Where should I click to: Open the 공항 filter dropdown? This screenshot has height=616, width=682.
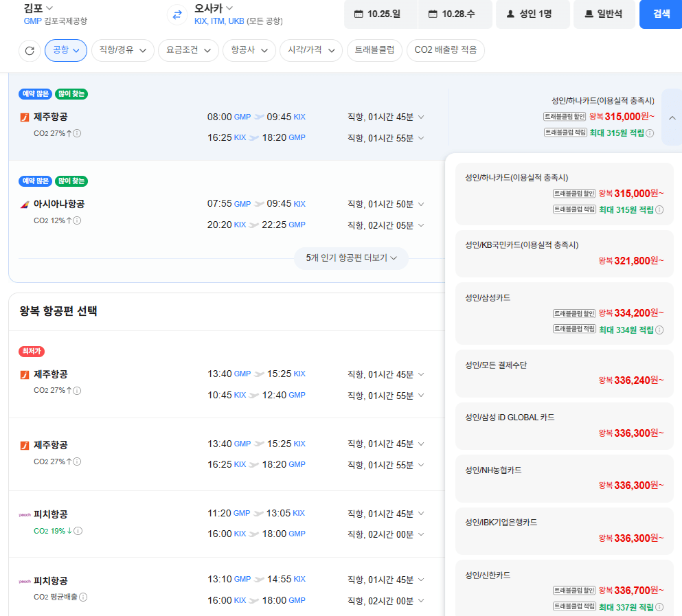(x=66, y=50)
